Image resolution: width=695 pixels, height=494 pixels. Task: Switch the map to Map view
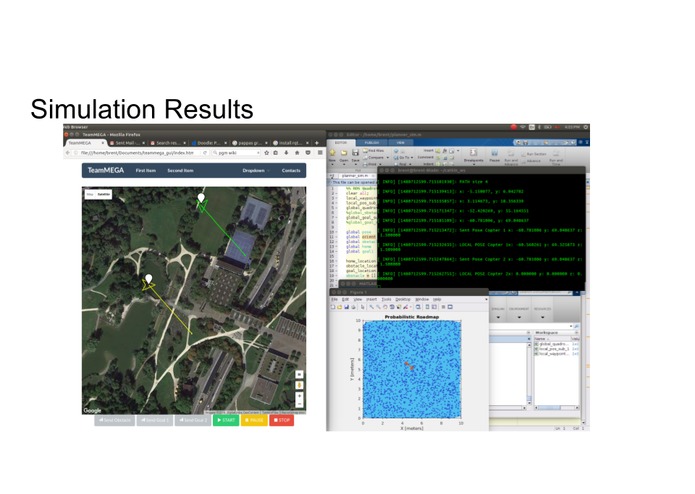coord(90,194)
